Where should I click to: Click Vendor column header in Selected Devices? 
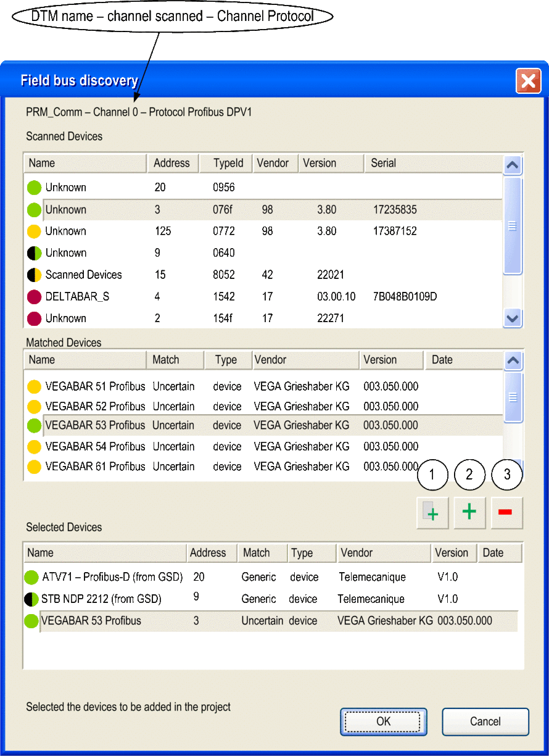pyautogui.click(x=384, y=553)
